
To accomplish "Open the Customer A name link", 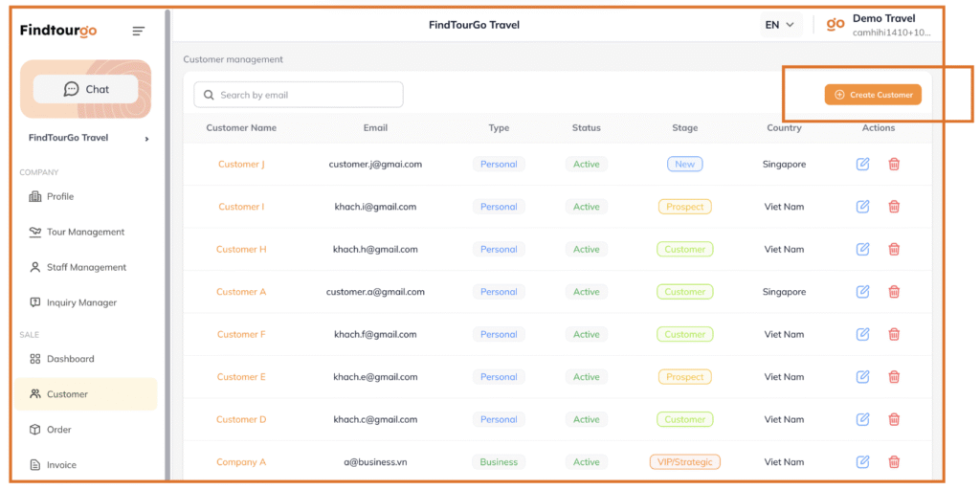I will tap(241, 292).
